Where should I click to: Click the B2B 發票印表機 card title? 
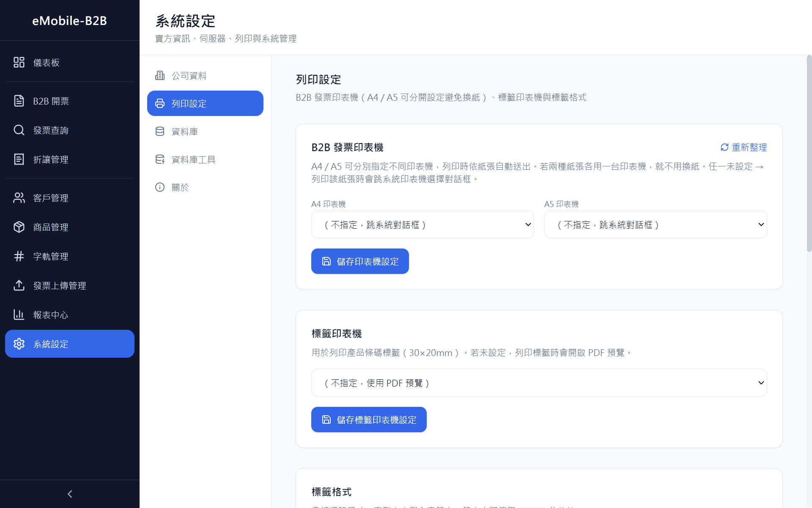pyautogui.click(x=347, y=147)
